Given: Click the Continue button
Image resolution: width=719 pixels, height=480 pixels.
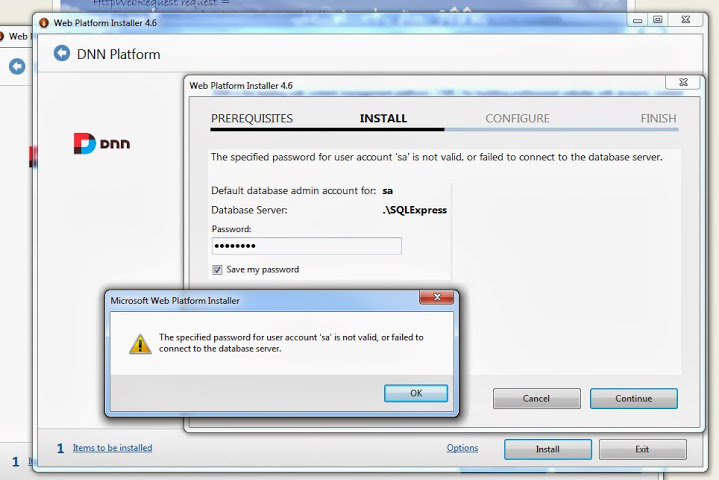Looking at the screenshot, I should (x=634, y=398).
